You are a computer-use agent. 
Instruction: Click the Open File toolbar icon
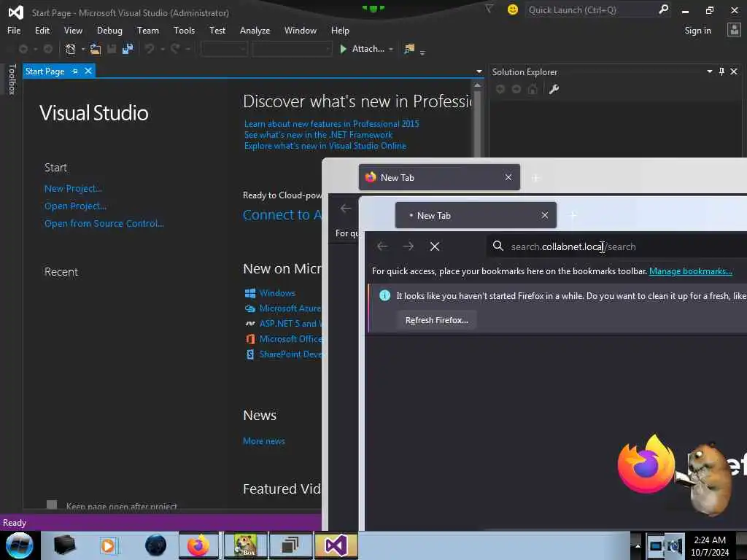click(96, 49)
